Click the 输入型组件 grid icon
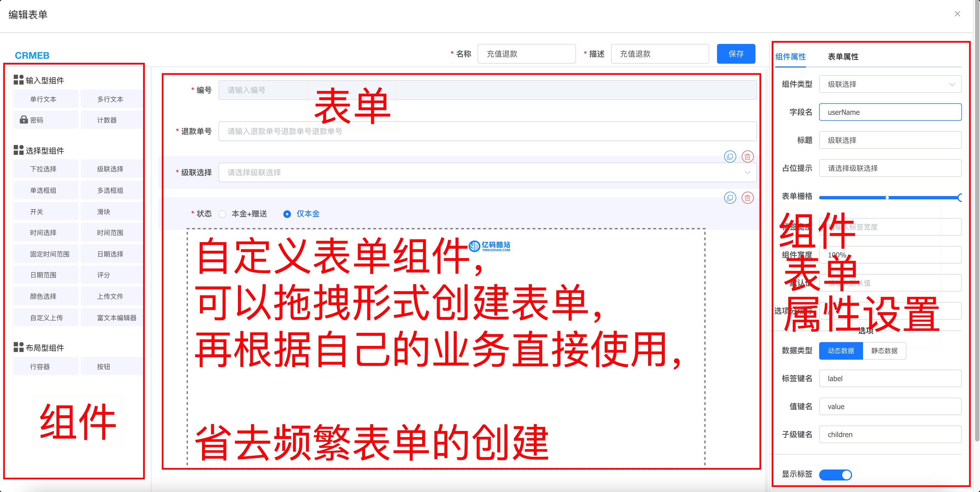980x492 pixels. pos(19,80)
